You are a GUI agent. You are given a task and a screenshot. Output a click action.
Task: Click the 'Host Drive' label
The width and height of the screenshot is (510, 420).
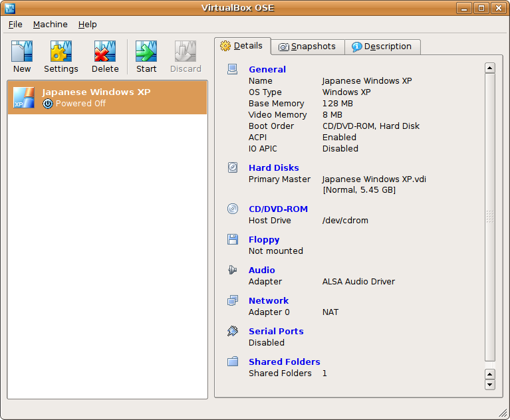tap(270, 221)
